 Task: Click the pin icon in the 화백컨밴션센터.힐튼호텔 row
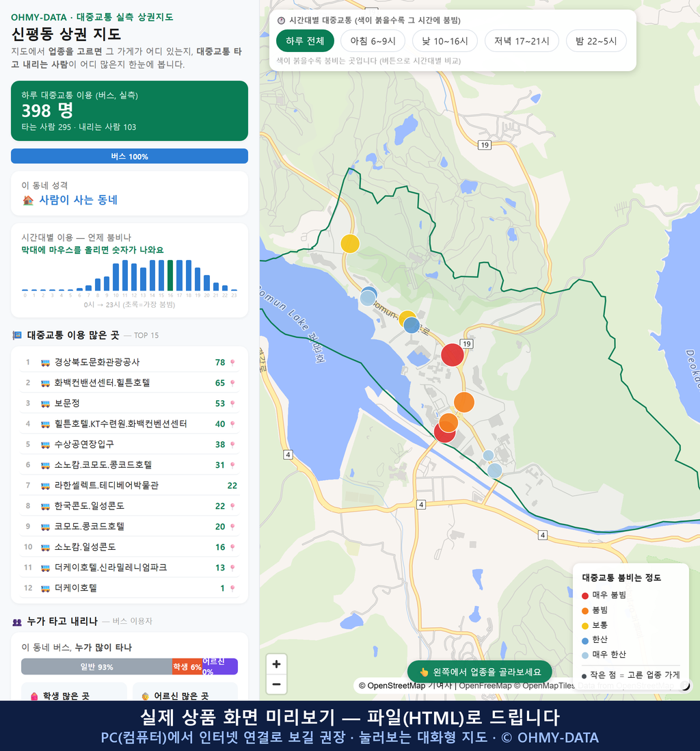tap(232, 383)
